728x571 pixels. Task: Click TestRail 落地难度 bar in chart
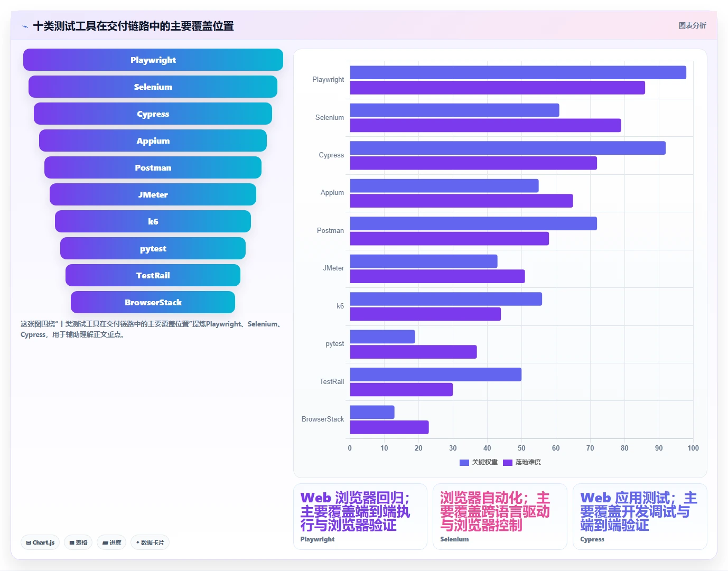coord(402,389)
